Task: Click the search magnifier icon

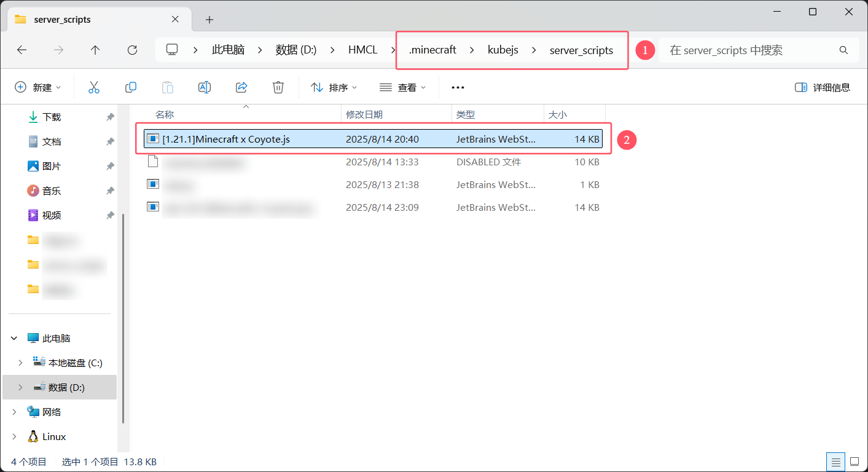Action: point(843,50)
